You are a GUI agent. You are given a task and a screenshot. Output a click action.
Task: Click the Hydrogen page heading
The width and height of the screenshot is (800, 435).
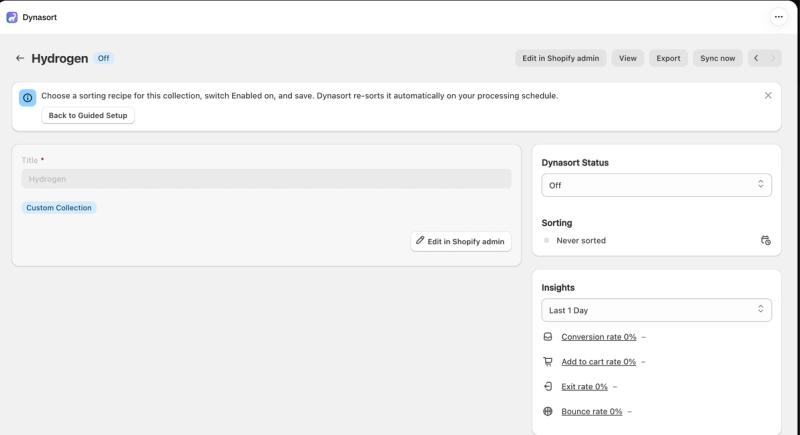60,59
